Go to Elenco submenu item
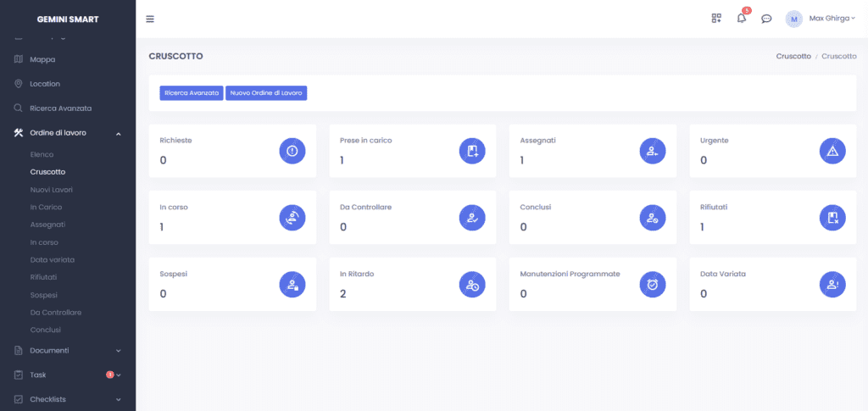 coord(42,154)
